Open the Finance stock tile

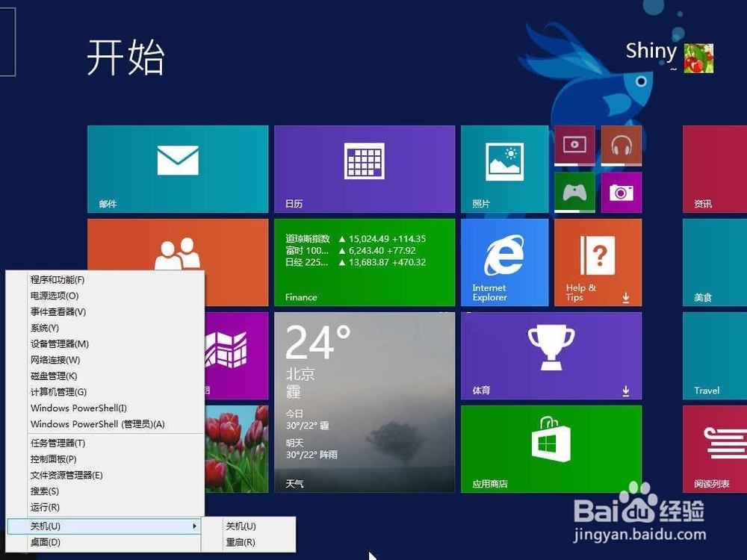[365, 262]
